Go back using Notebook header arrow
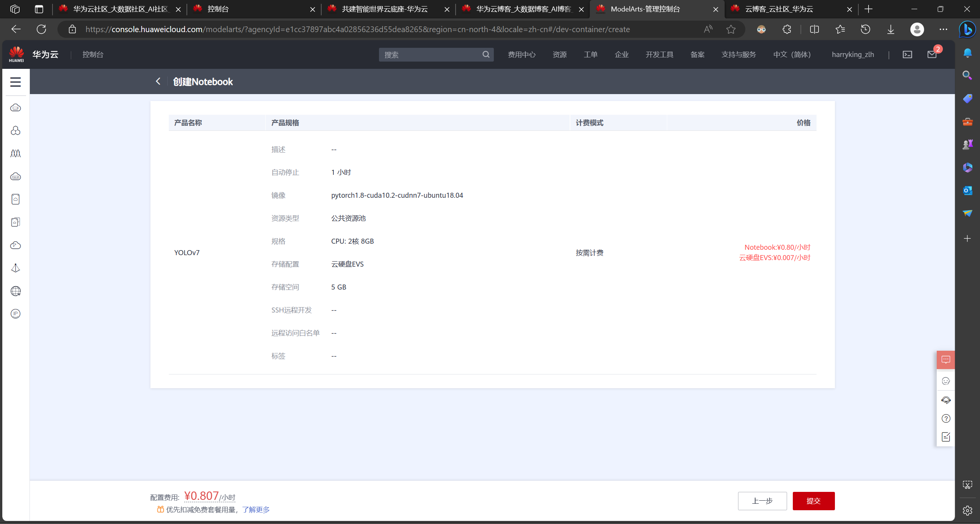This screenshot has width=980, height=524. [x=158, y=81]
